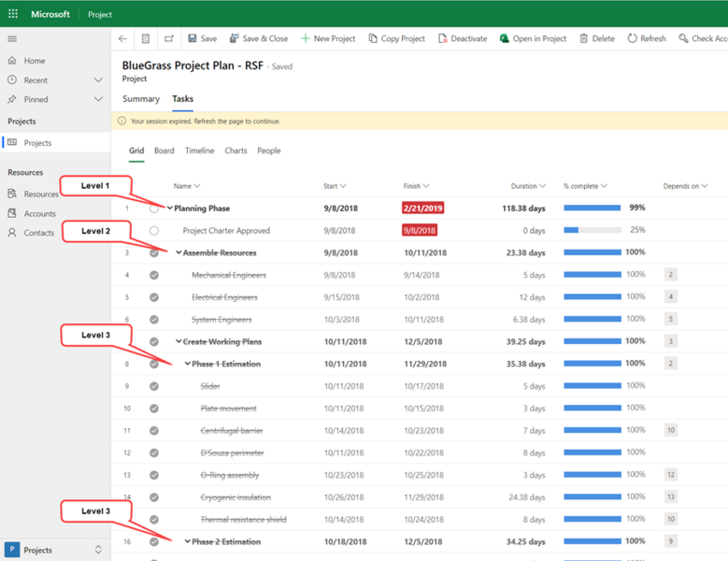Click the pop-out to new window icon
The width and height of the screenshot is (728, 561).
point(169,38)
